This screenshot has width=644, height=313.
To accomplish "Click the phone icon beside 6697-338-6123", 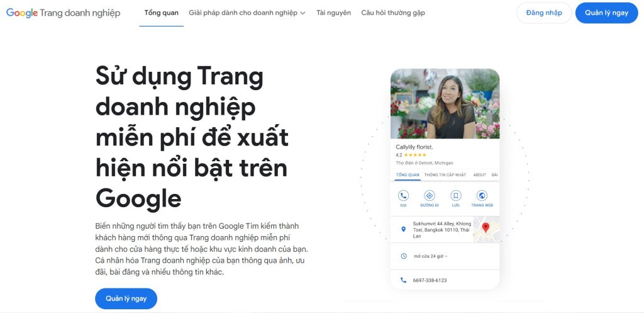I will [x=403, y=280].
